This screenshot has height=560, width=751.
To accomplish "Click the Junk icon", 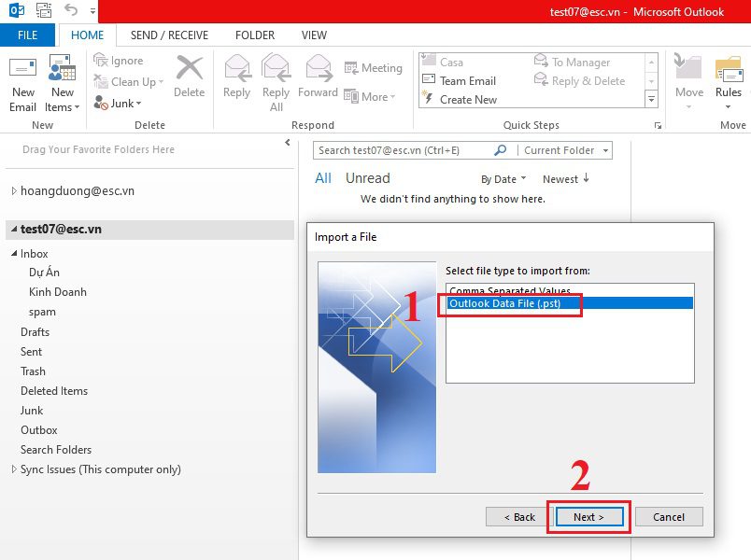I will pyautogui.click(x=100, y=103).
